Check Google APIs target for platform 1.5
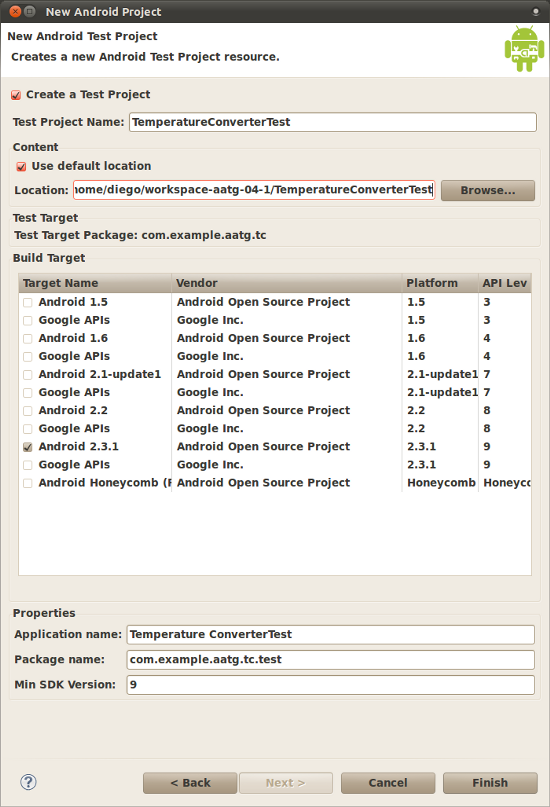550x807 pixels. [x=28, y=321]
